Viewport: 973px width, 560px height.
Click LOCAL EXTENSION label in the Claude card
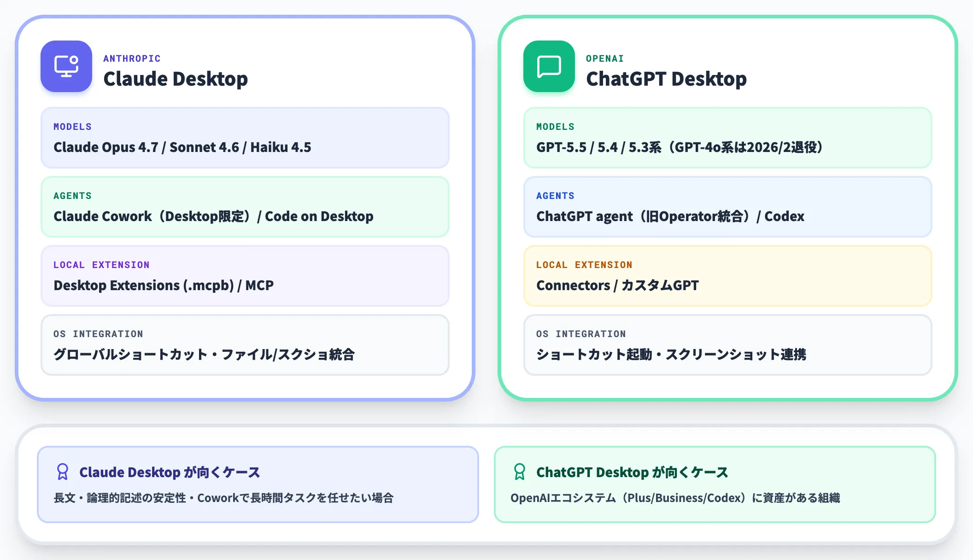[101, 265]
